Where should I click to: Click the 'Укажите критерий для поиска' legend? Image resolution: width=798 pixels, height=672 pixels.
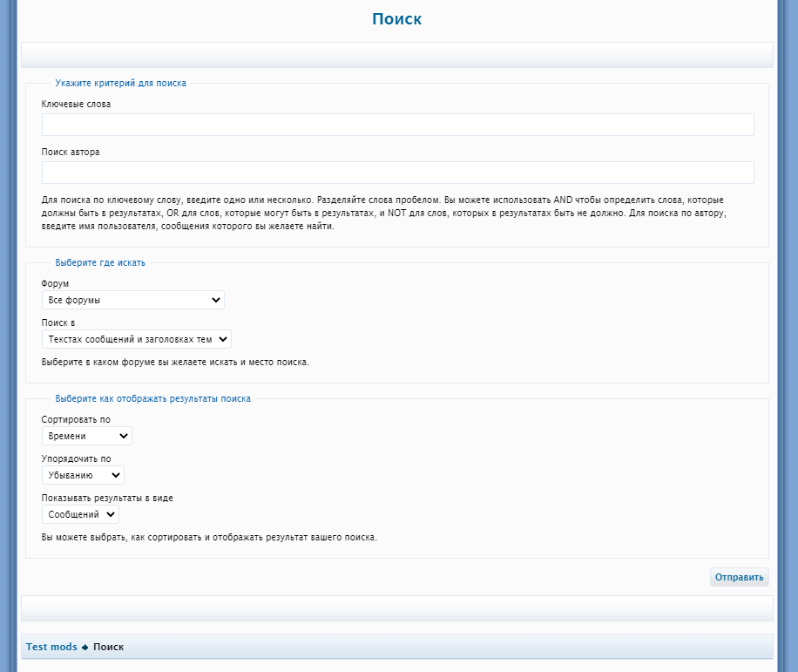point(120,84)
